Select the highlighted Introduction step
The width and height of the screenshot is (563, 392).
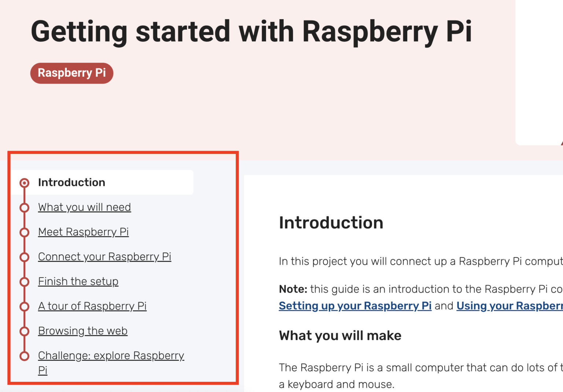click(71, 182)
